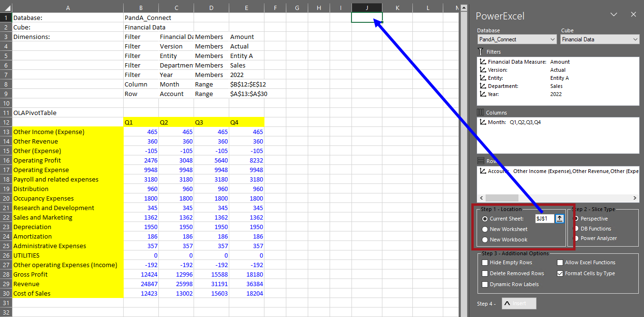
Task: Select row header 31
Action: (6, 303)
